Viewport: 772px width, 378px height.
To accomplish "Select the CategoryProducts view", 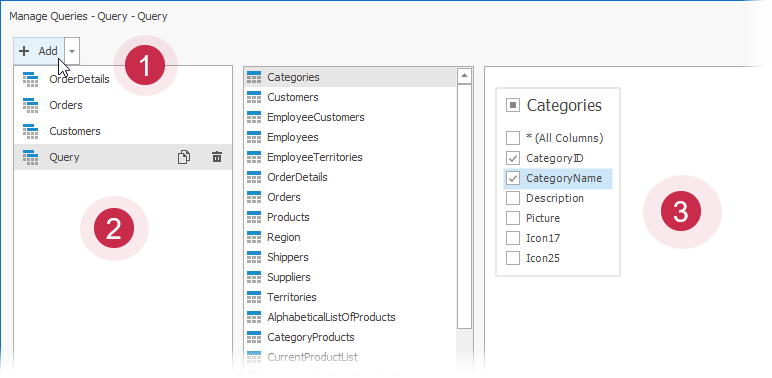I will pyautogui.click(x=351, y=337).
